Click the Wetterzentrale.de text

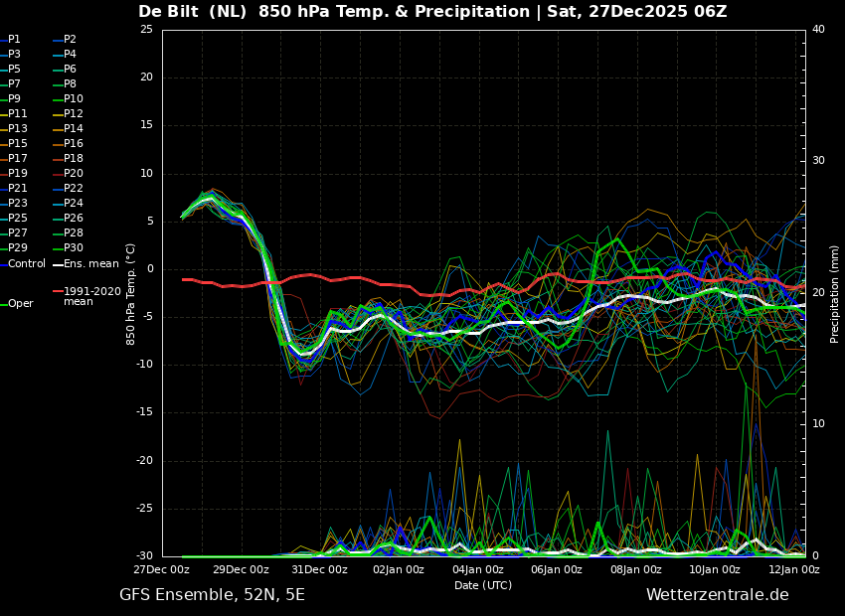pos(717,595)
